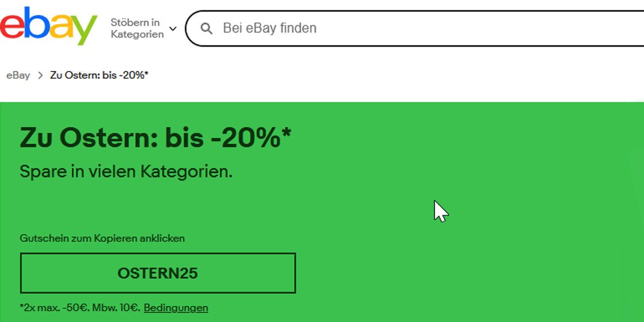Focus the Bei eBay finden search field
Screen dimensions: 644x322
click(385, 28)
